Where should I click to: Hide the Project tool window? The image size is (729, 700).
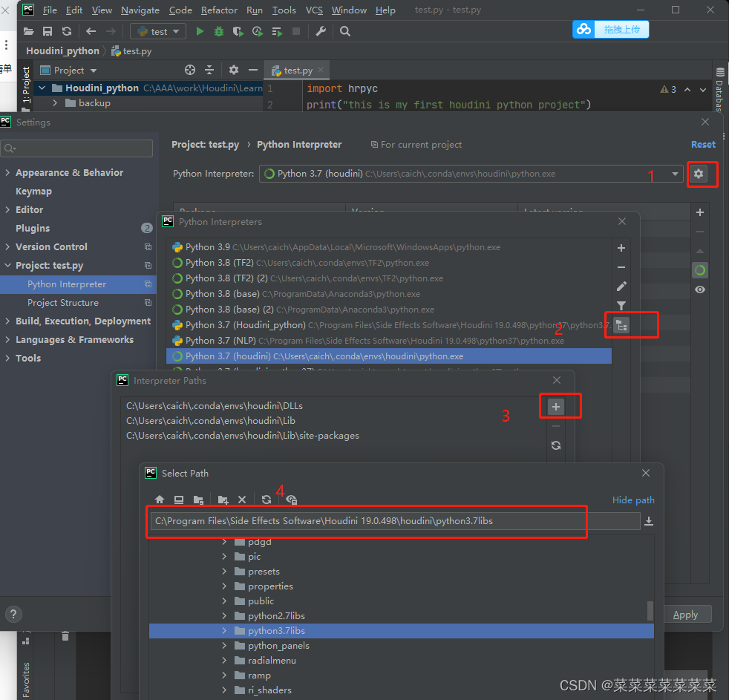pyautogui.click(x=253, y=71)
